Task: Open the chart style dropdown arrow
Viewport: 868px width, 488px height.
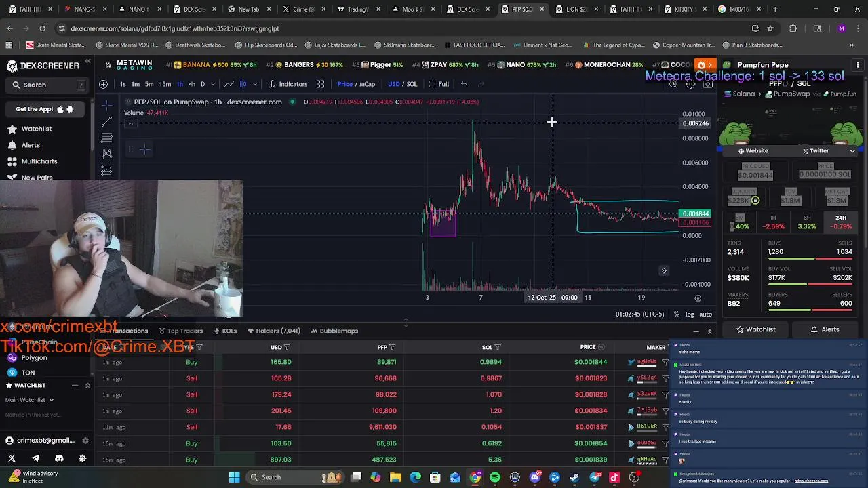Action: click(255, 84)
